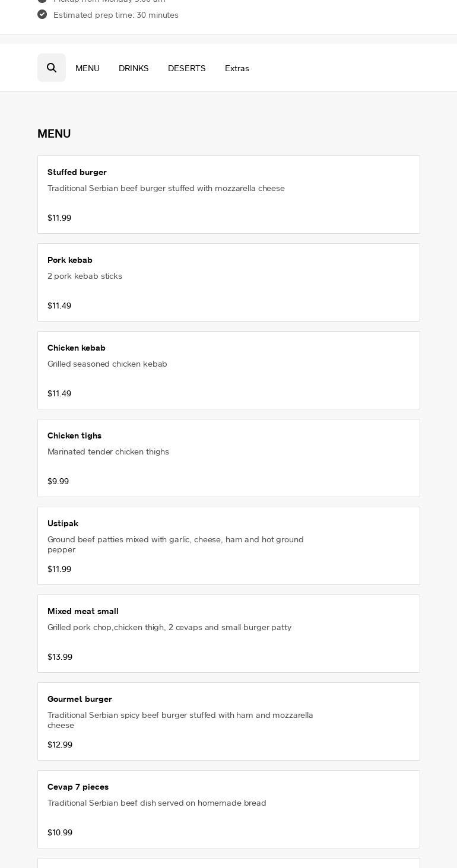
Task: Click the $13.99 price on Mixed meat small
Action: click(x=60, y=657)
